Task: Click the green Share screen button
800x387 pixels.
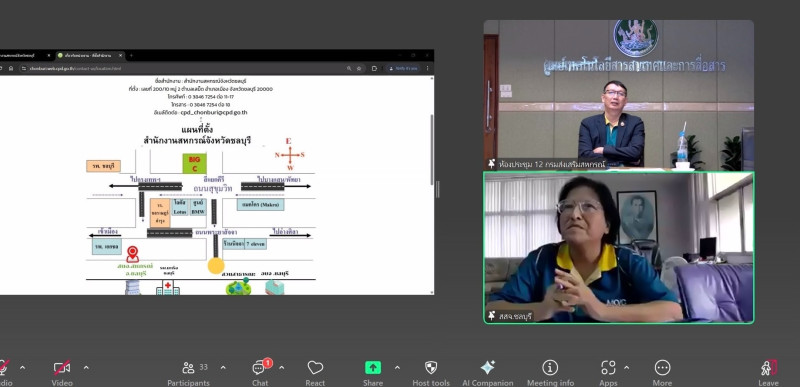Action: click(373, 373)
